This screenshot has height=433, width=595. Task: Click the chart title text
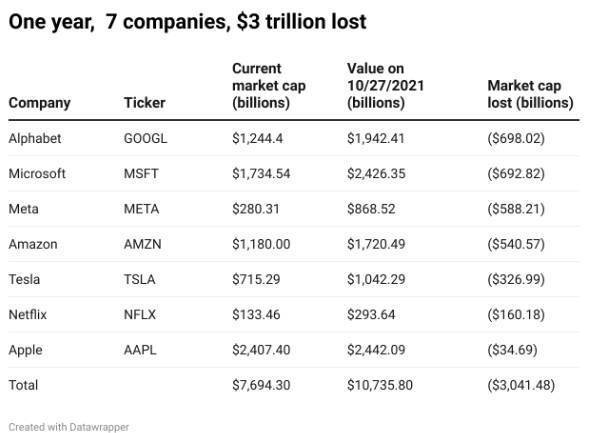pyautogui.click(x=187, y=21)
